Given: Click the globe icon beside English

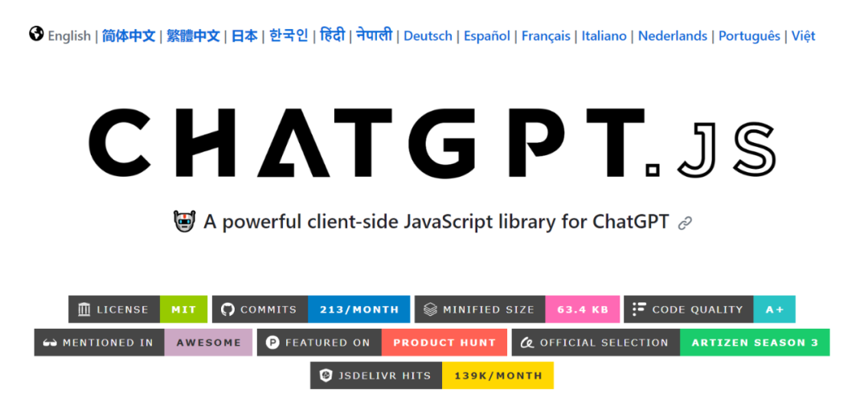Looking at the screenshot, I should click(36, 35).
